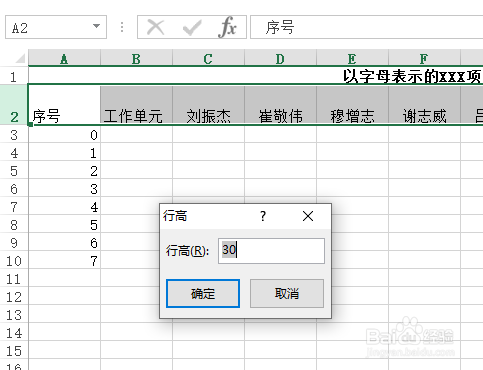Select column A header

(64, 59)
